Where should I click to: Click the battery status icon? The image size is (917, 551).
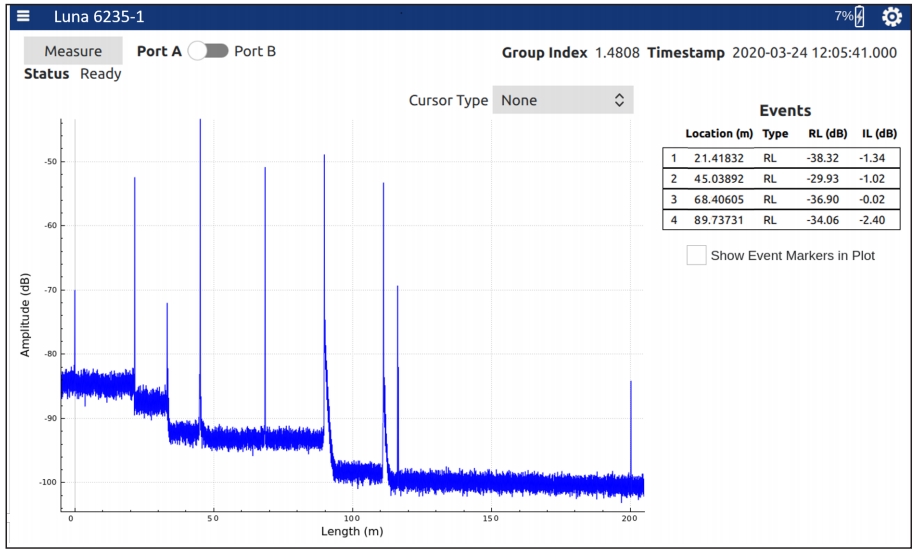(860, 16)
